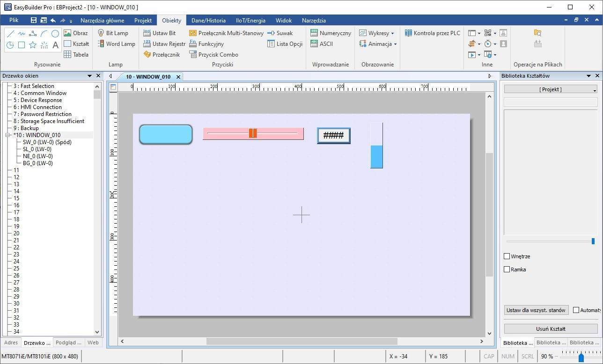603x364 pixels.
Task: Open the media player object dropdown arrow
Action: (479, 55)
